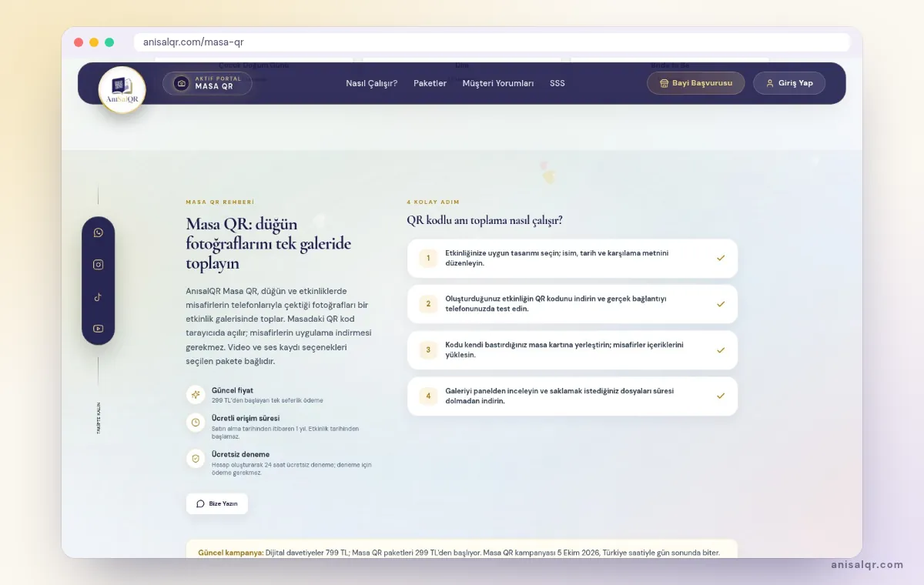The height and width of the screenshot is (585, 924).
Task: Open the Aktif Portal Masa QR switcher
Action: [207, 83]
